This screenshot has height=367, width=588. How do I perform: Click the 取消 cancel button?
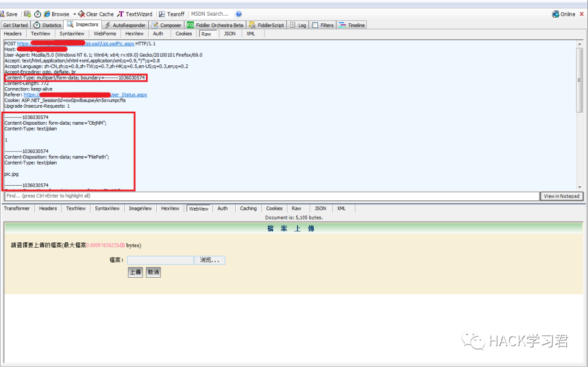(x=154, y=272)
